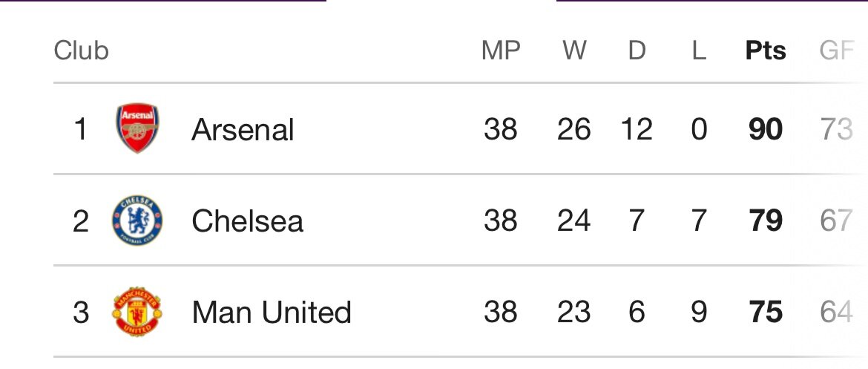Sort by the Pts column header

(766, 50)
